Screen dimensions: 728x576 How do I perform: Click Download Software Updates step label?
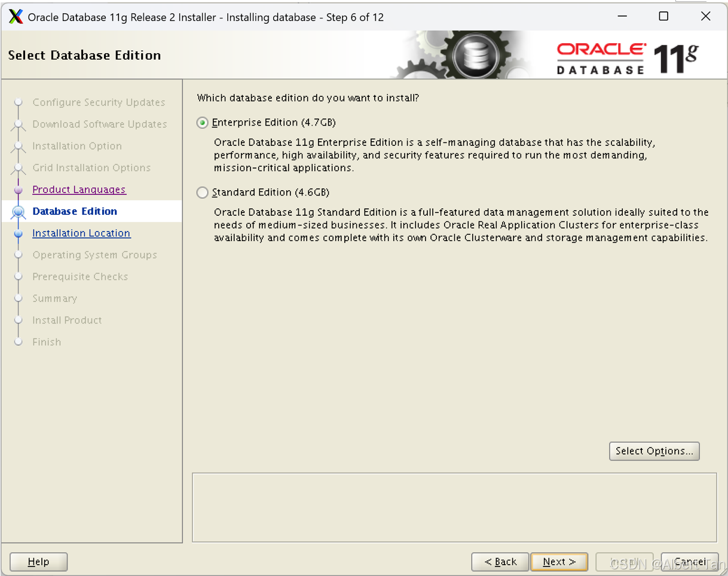tap(100, 124)
